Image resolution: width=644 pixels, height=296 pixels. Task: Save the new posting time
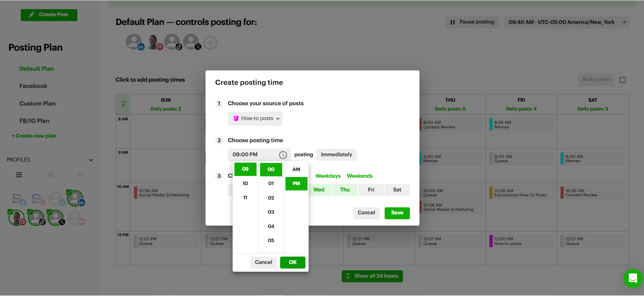pyautogui.click(x=397, y=213)
